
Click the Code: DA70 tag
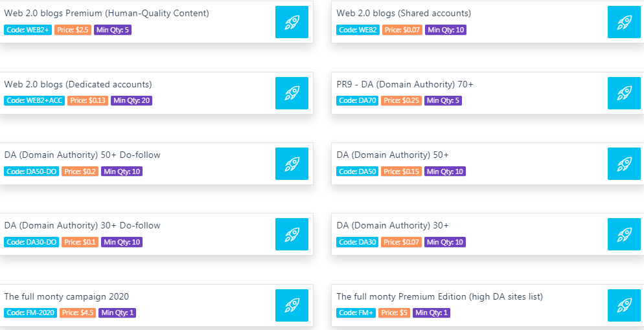[x=358, y=100]
